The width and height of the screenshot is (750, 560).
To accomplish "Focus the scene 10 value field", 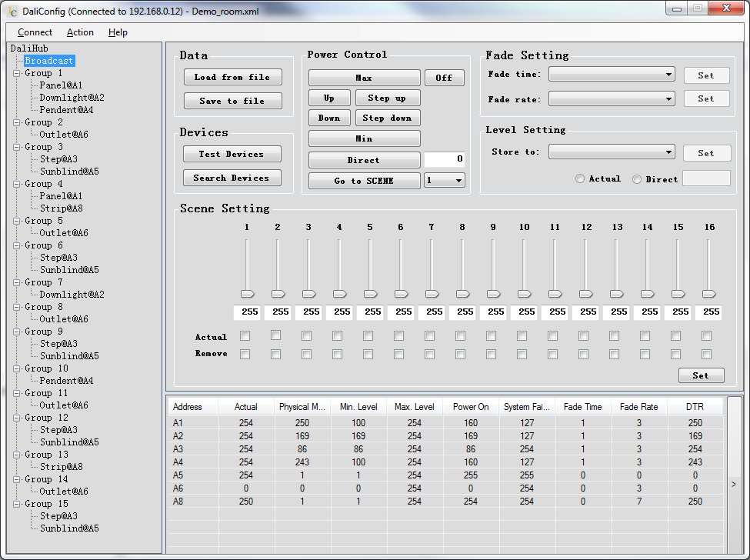I will 524,312.
